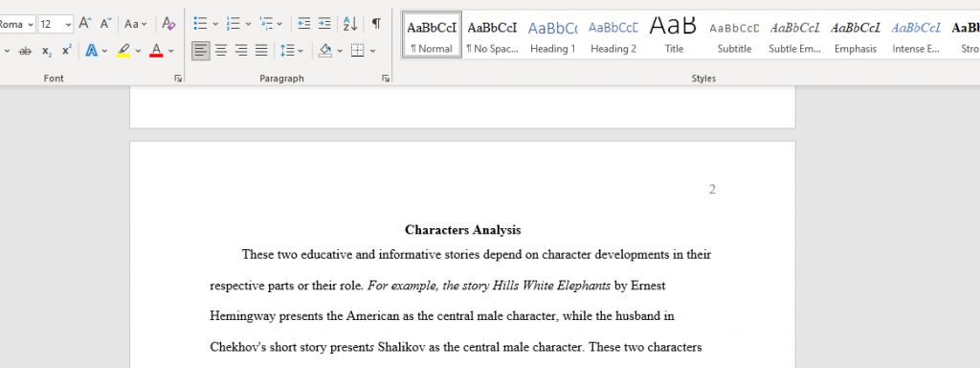Screen dimensions: 980x368
Task: Toggle superscript formatting
Action: pyautogui.click(x=66, y=51)
